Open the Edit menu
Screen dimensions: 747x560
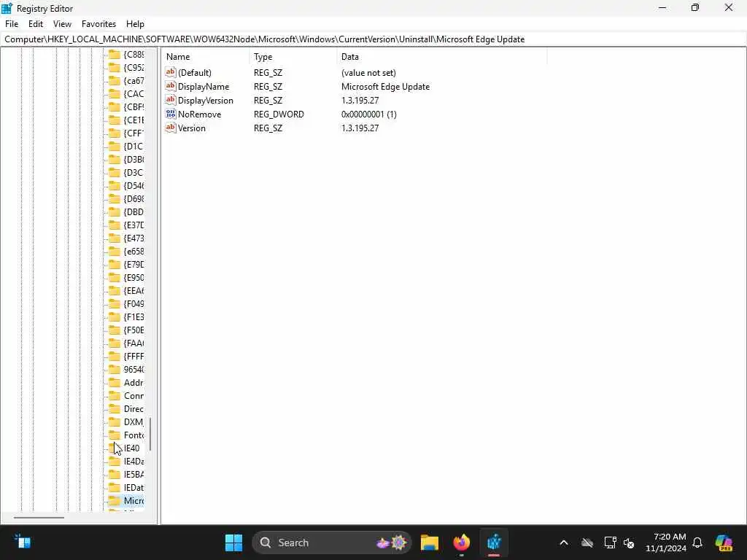click(36, 24)
